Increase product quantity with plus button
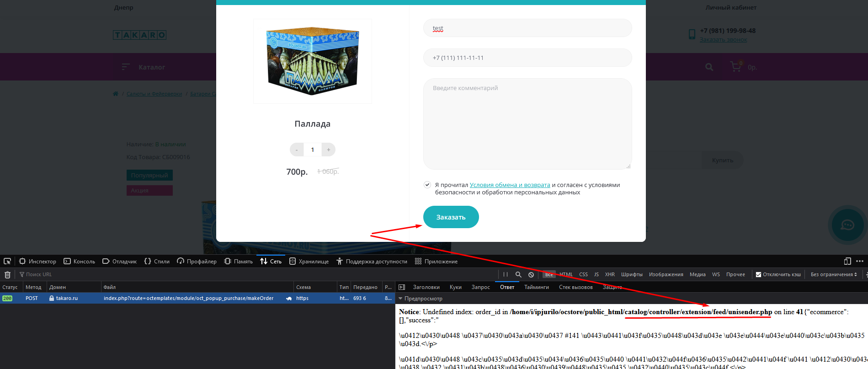This screenshot has height=369, width=868. (x=328, y=150)
